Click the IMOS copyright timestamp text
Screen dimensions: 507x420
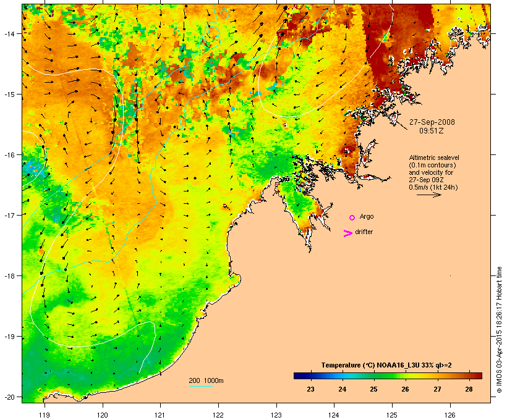[x=499, y=330]
